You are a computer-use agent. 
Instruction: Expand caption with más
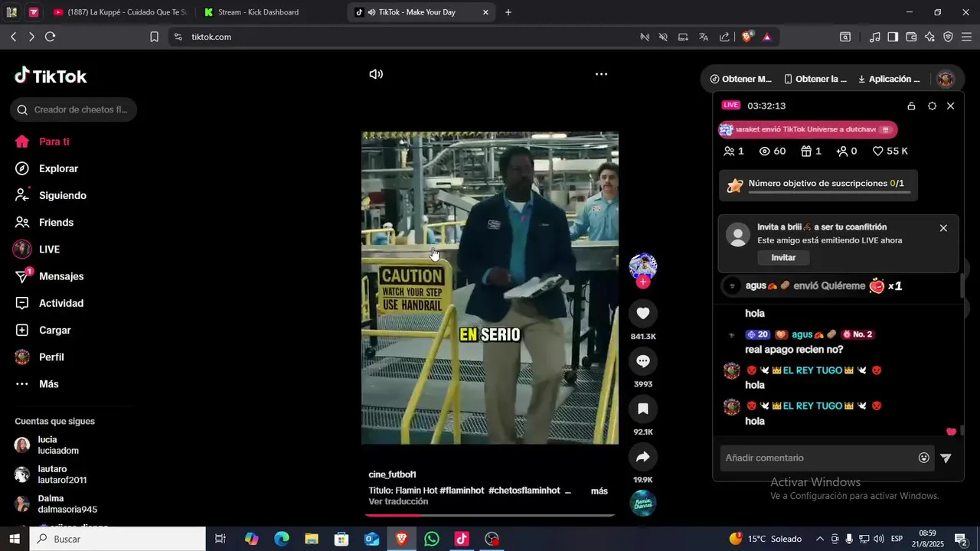click(599, 491)
